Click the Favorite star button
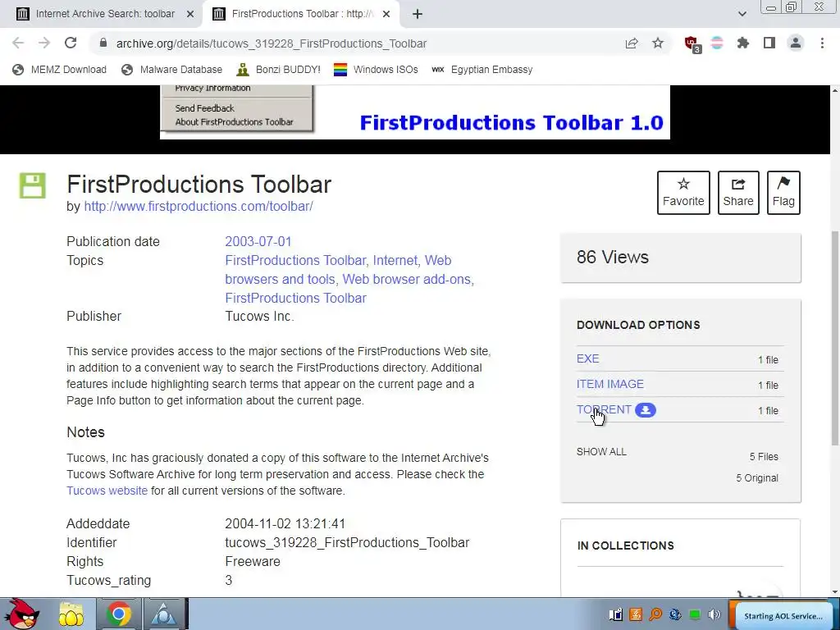The width and height of the screenshot is (840, 630). point(683,193)
